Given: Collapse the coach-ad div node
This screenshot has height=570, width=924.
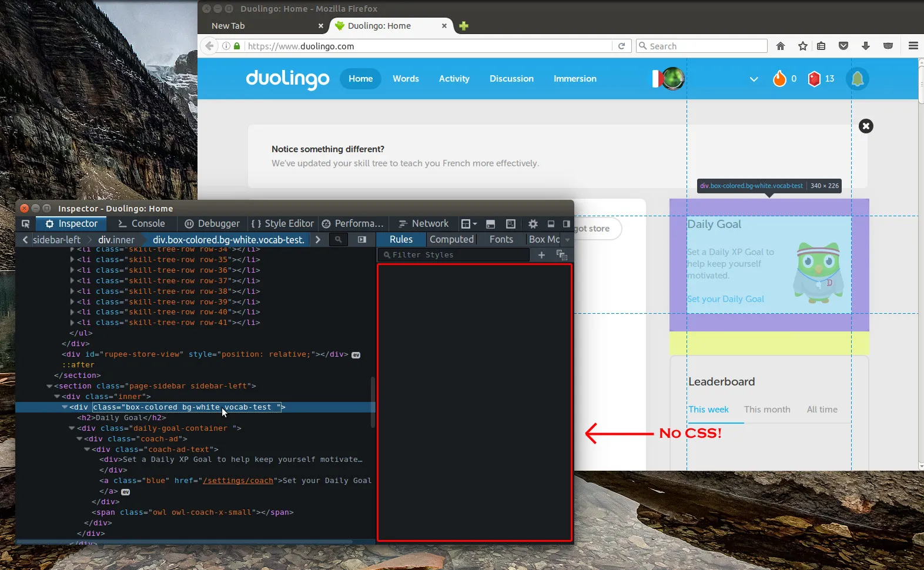Looking at the screenshot, I should click(79, 439).
